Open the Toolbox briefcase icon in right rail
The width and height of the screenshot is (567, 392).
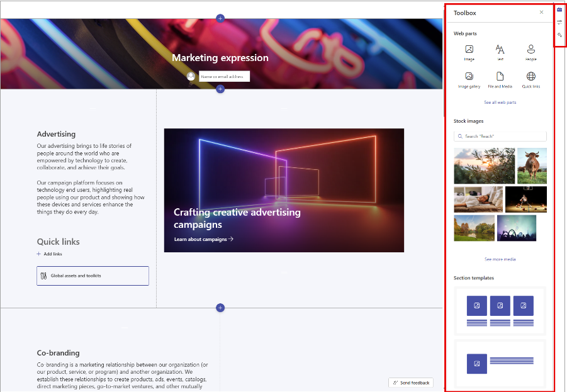tap(559, 9)
